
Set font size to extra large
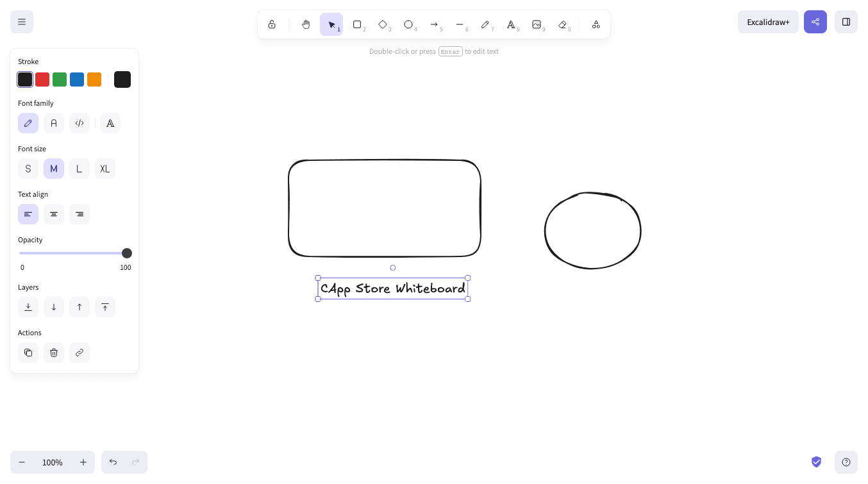(x=105, y=169)
